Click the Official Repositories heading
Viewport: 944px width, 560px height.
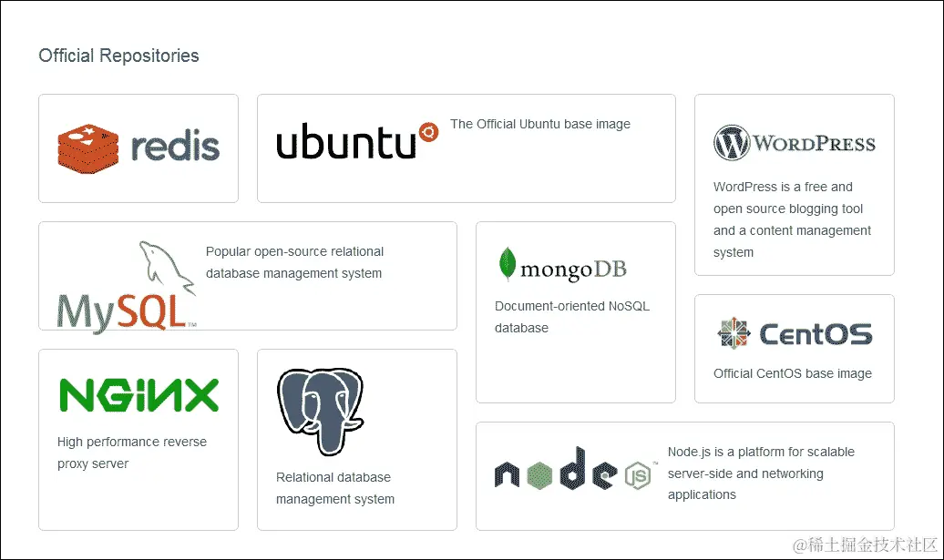tap(118, 56)
